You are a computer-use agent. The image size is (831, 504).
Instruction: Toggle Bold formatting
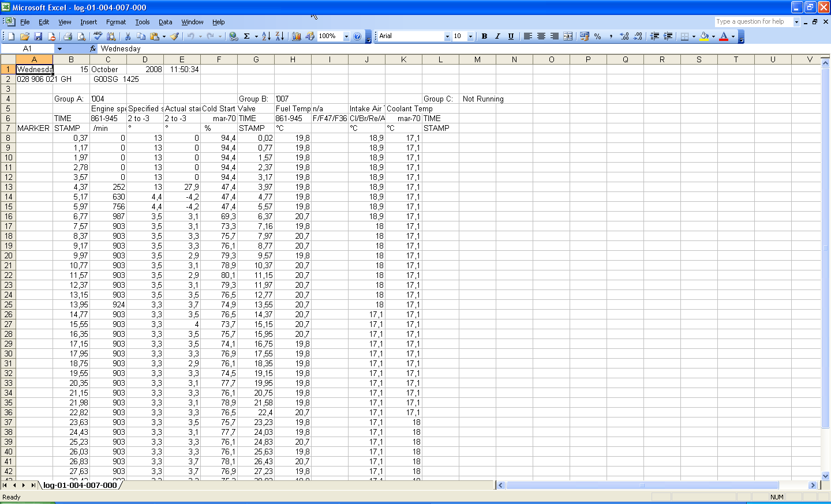[x=484, y=36]
